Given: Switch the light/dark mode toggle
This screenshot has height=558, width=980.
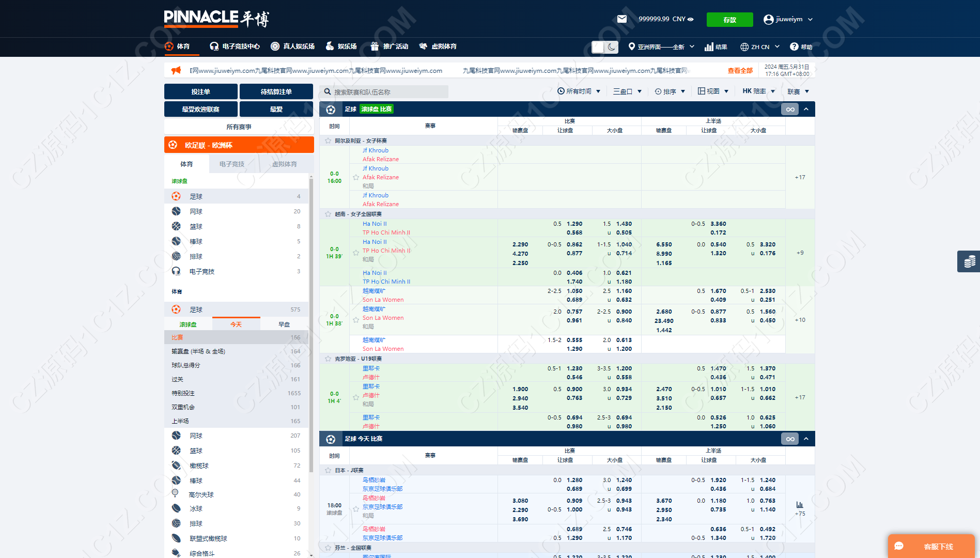Looking at the screenshot, I should tap(605, 47).
